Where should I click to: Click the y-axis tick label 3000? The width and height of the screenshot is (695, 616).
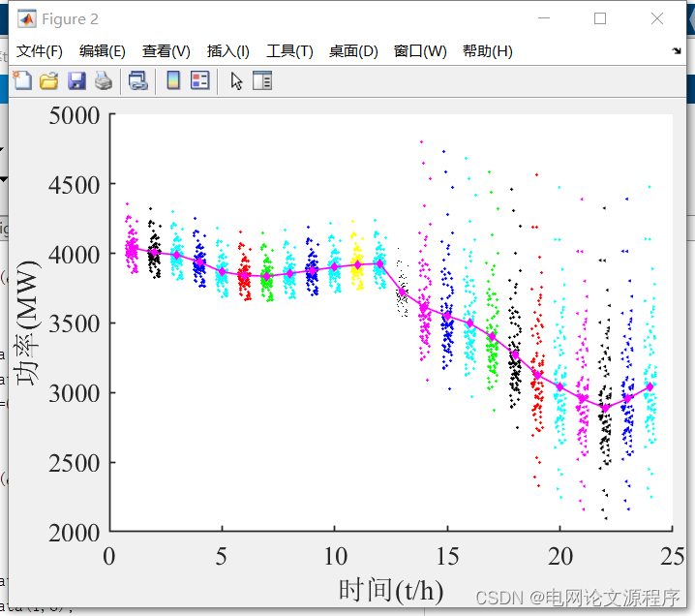pyautogui.click(x=74, y=393)
